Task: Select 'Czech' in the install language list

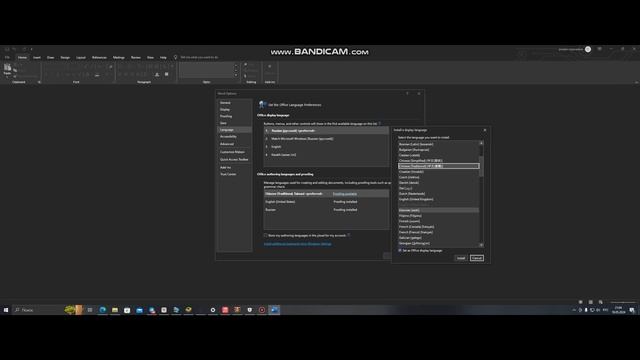Action: [x=438, y=178]
